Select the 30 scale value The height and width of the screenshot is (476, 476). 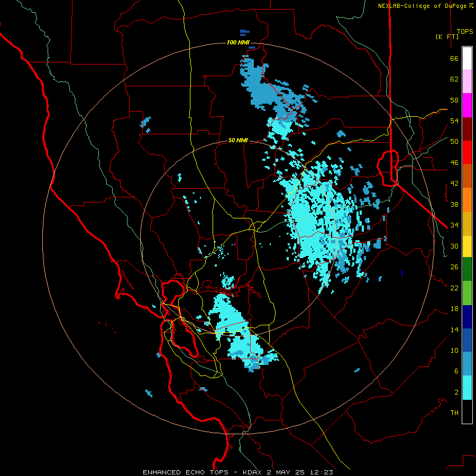click(x=454, y=246)
